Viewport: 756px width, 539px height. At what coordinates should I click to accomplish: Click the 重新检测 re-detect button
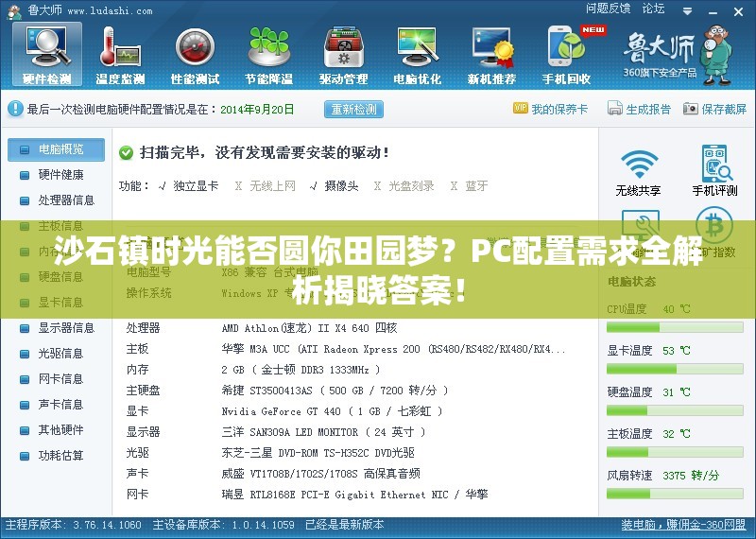tap(353, 109)
